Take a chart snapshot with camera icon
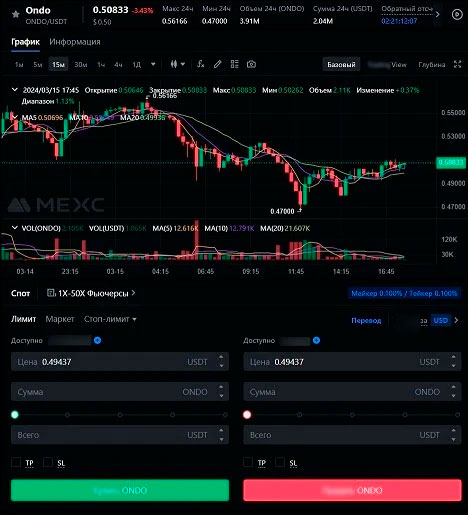This screenshot has height=515, width=468. pos(251,64)
